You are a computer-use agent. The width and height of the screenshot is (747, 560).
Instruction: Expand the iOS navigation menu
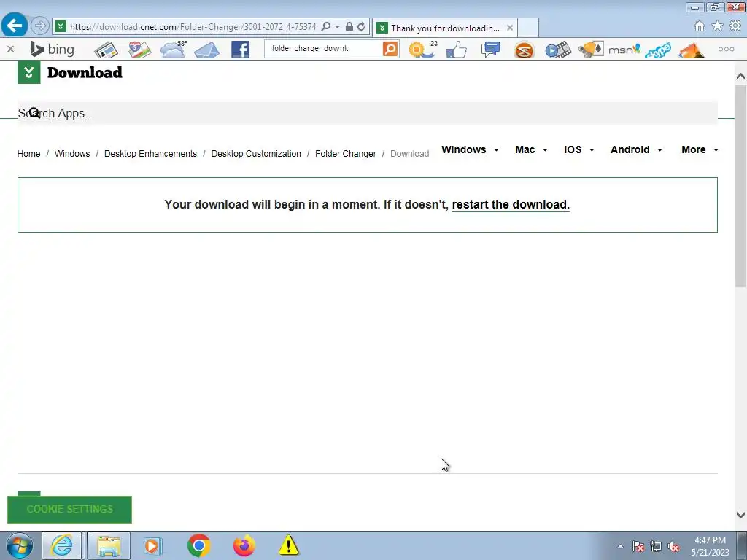(578, 149)
